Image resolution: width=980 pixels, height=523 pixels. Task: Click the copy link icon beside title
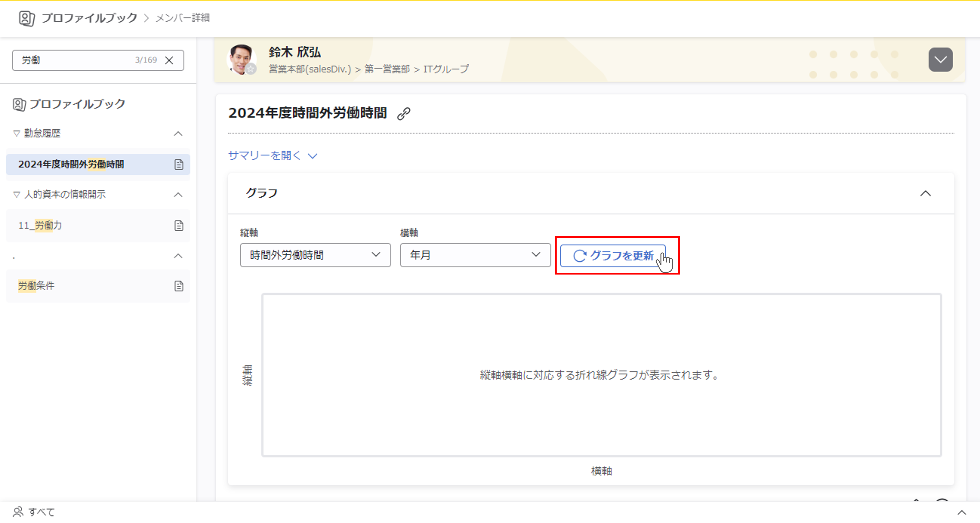(x=404, y=113)
